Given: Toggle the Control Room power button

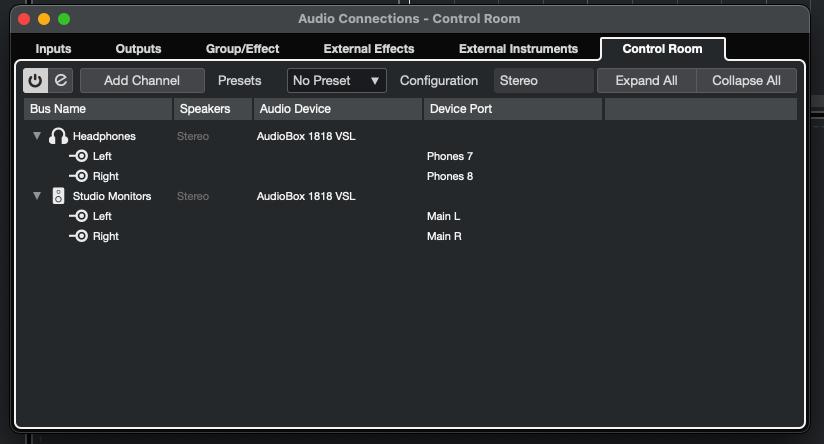Looking at the screenshot, I should pyautogui.click(x=35, y=81).
